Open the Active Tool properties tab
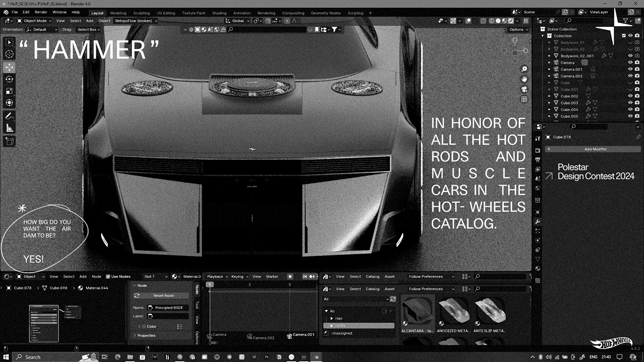Viewport: 644px width, 362px height. pos(537,138)
